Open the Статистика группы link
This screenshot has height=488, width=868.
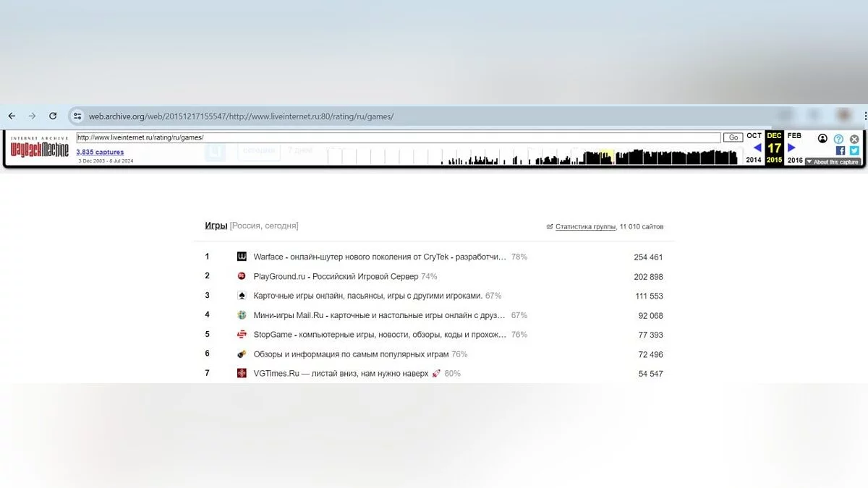coord(586,226)
